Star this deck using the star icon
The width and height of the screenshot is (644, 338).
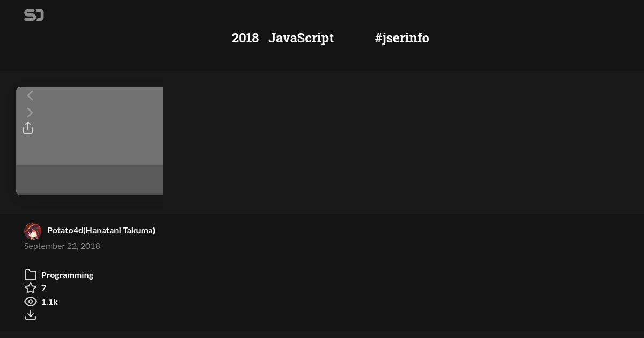pyautogui.click(x=31, y=288)
